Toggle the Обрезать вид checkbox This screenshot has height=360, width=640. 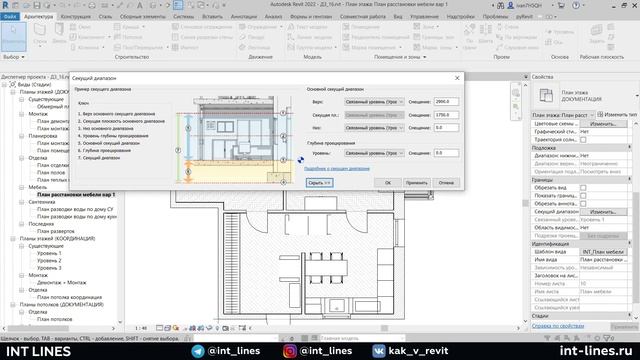tap(583, 188)
